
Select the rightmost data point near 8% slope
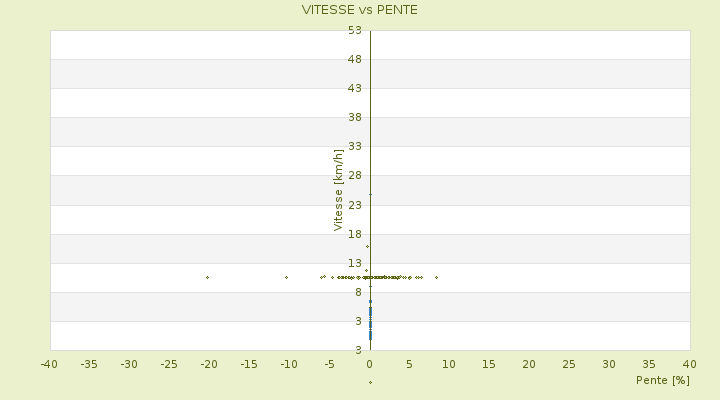[x=436, y=277]
